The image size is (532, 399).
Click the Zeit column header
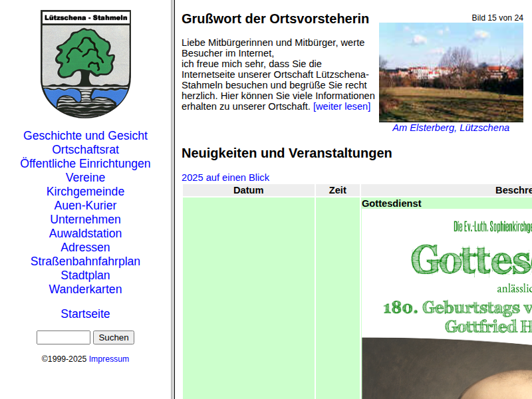(338, 190)
